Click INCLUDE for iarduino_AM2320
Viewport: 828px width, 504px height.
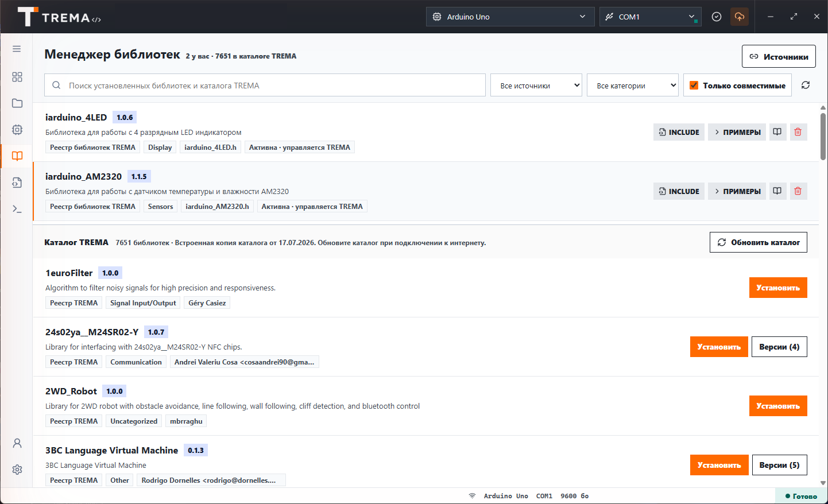click(x=679, y=191)
